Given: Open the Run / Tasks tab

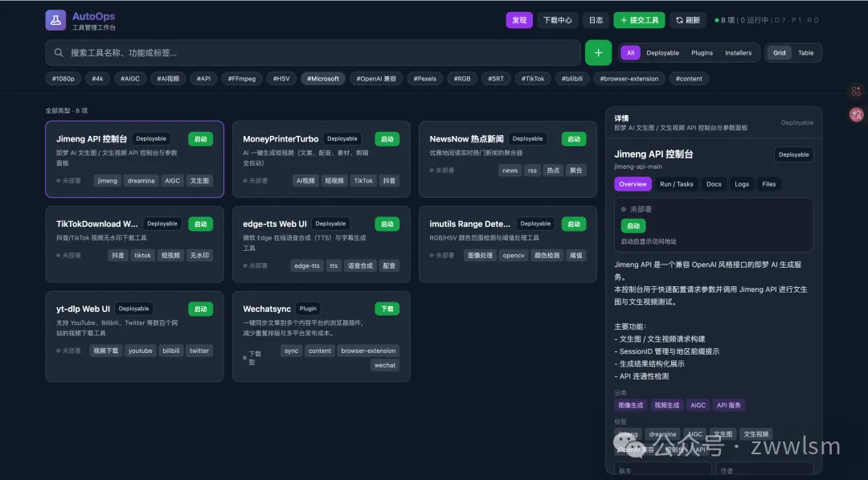Looking at the screenshot, I should (677, 184).
